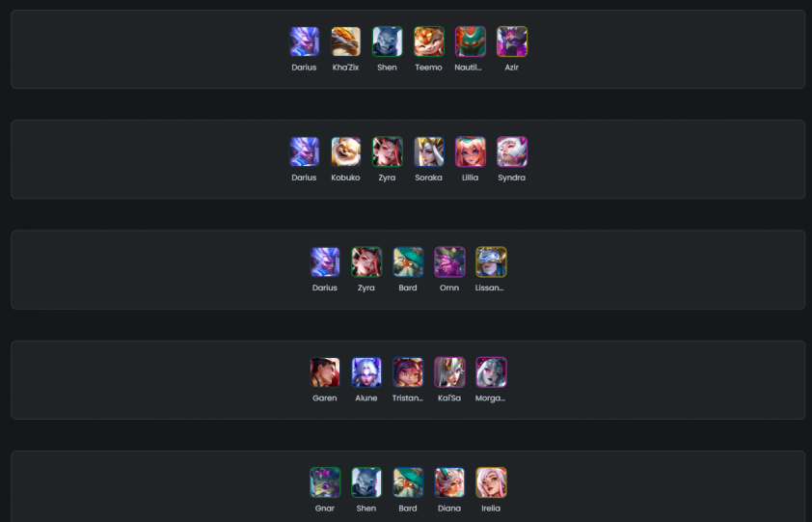812x522 pixels.
Task: Select Bard in the bottom team row
Action: tap(408, 482)
